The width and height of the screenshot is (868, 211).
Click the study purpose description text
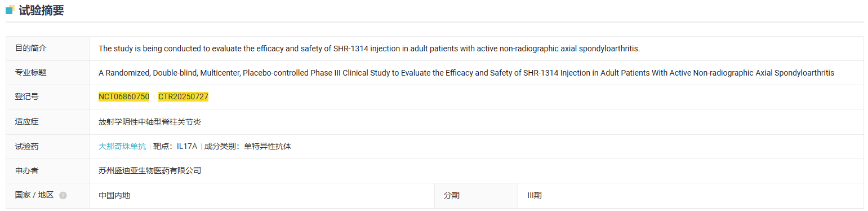[x=369, y=49]
